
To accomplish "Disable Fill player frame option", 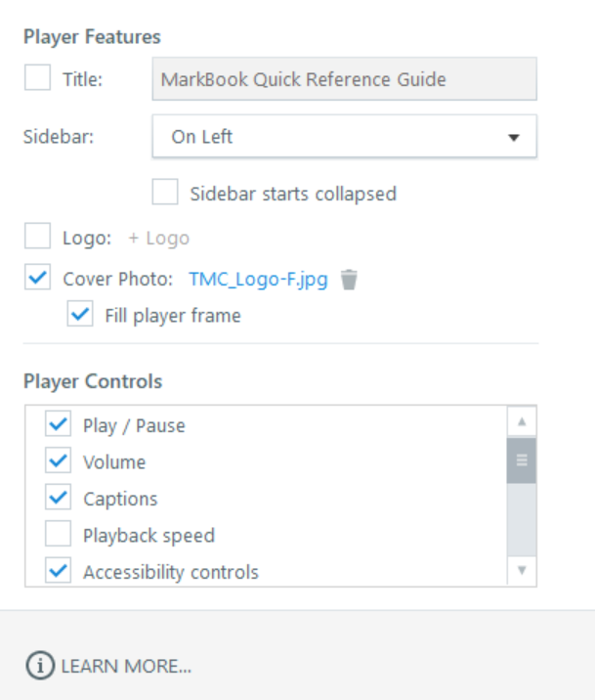I will pyautogui.click(x=80, y=315).
